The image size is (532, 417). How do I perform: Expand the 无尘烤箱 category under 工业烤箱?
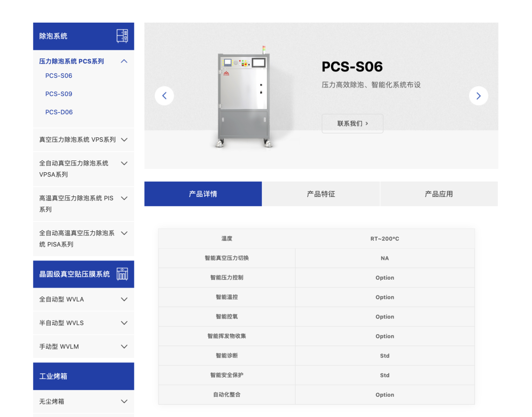pos(124,401)
